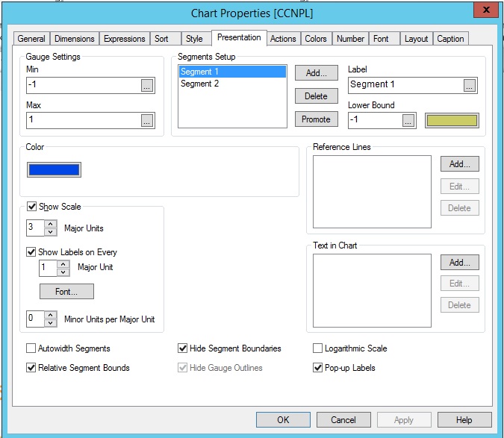This screenshot has height=438, width=504.
Task: Open the Colors tab
Action: tap(316, 39)
